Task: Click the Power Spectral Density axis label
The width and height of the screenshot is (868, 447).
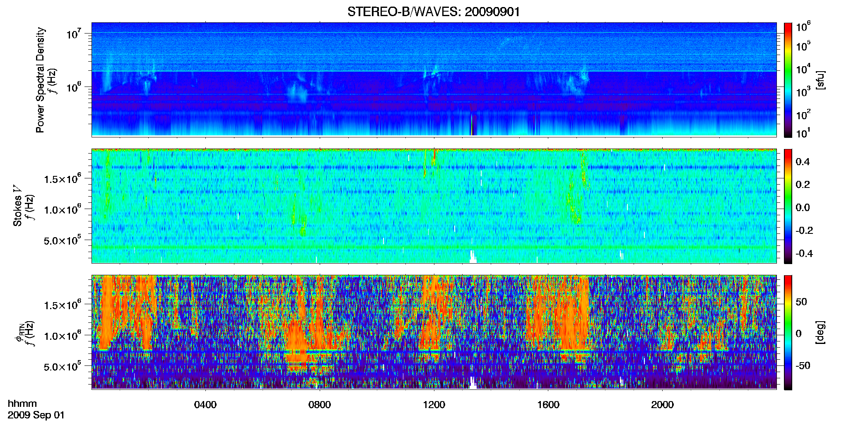Action: [40, 80]
